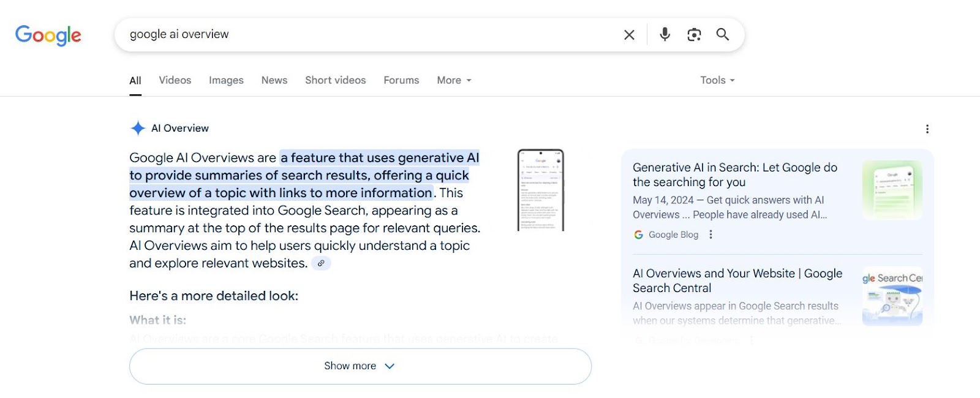
Task: Open Google Lens camera search icon
Action: point(694,34)
